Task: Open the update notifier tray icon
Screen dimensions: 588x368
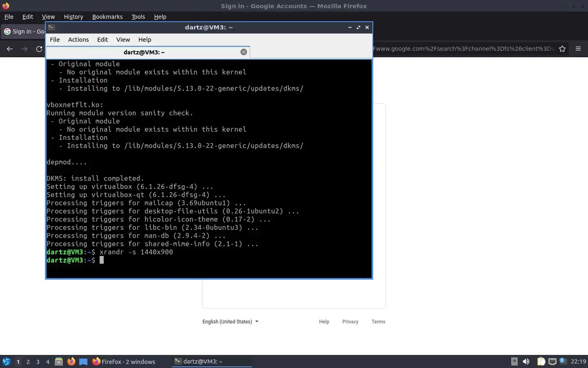Action: (562, 361)
